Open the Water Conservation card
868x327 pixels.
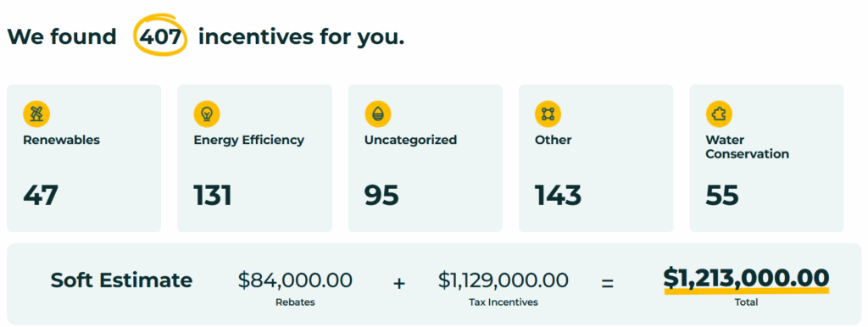tap(766, 158)
